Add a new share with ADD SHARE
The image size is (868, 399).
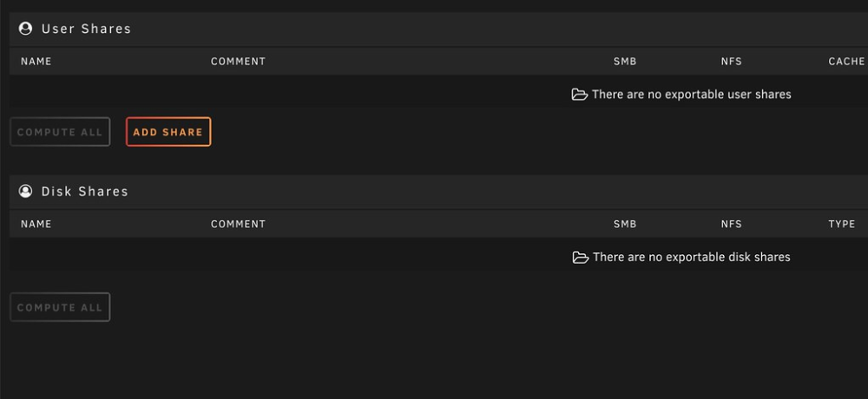pyautogui.click(x=168, y=132)
